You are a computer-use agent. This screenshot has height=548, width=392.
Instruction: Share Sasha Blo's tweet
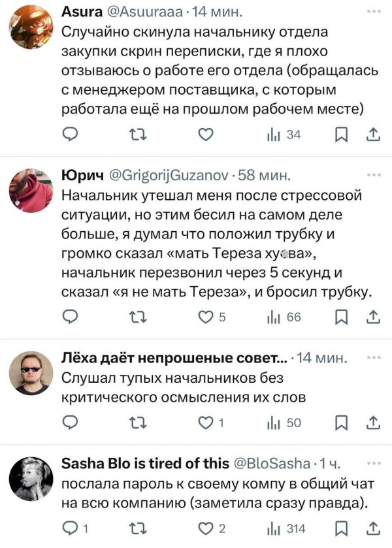click(x=373, y=528)
